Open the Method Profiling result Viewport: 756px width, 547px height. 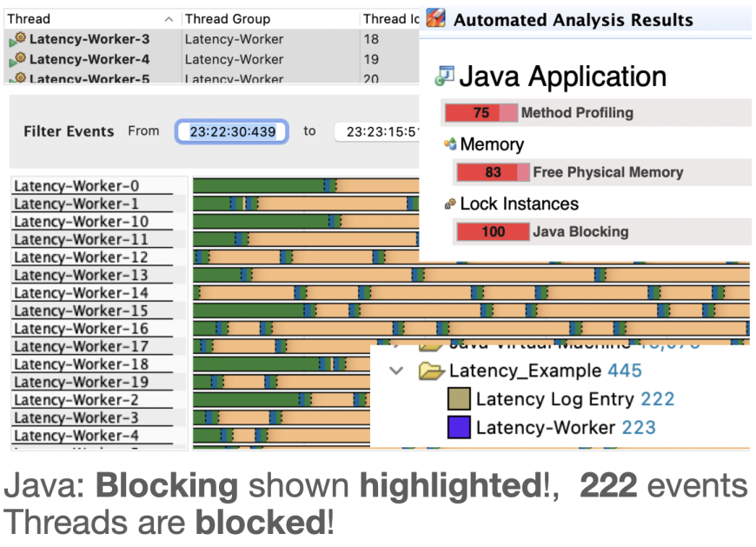tap(577, 112)
